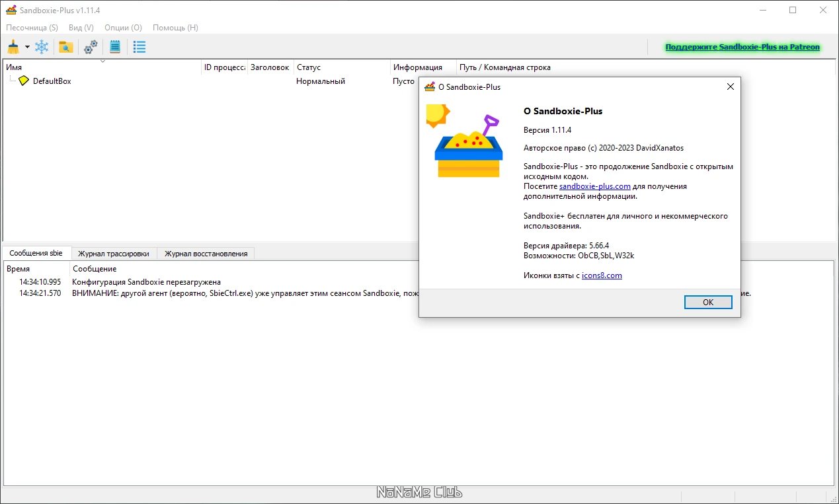The height and width of the screenshot is (504, 839).
Task: Click the copyright DavidXanatos line
Action: coord(603,148)
